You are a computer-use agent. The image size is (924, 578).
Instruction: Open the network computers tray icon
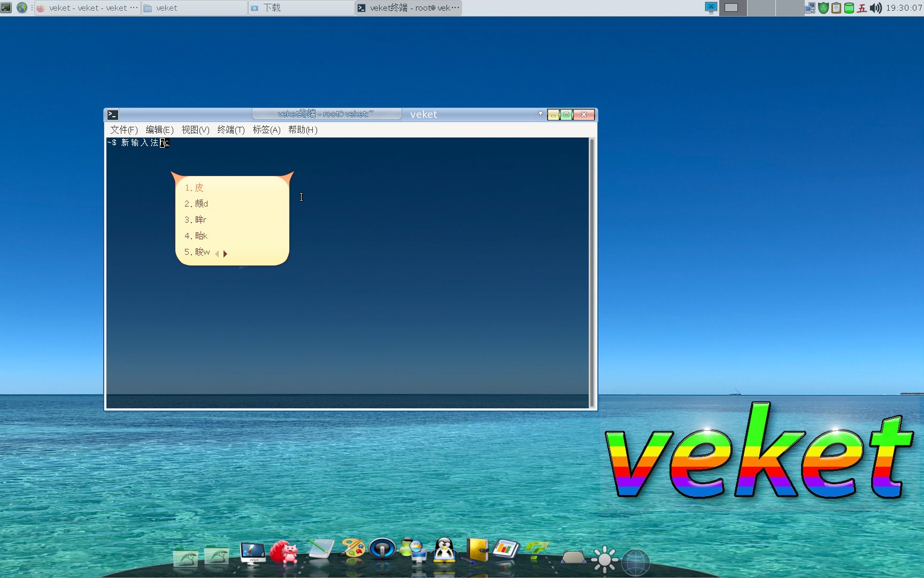(x=810, y=8)
